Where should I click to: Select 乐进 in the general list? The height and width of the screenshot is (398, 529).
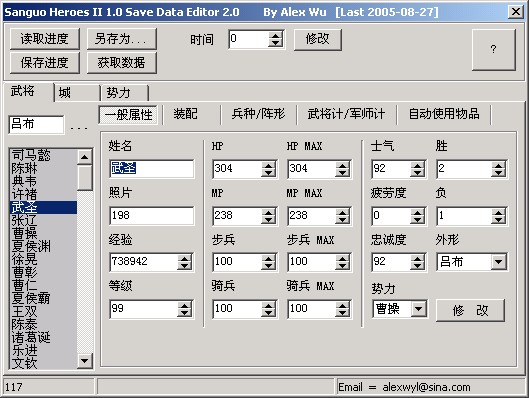(x=44, y=350)
